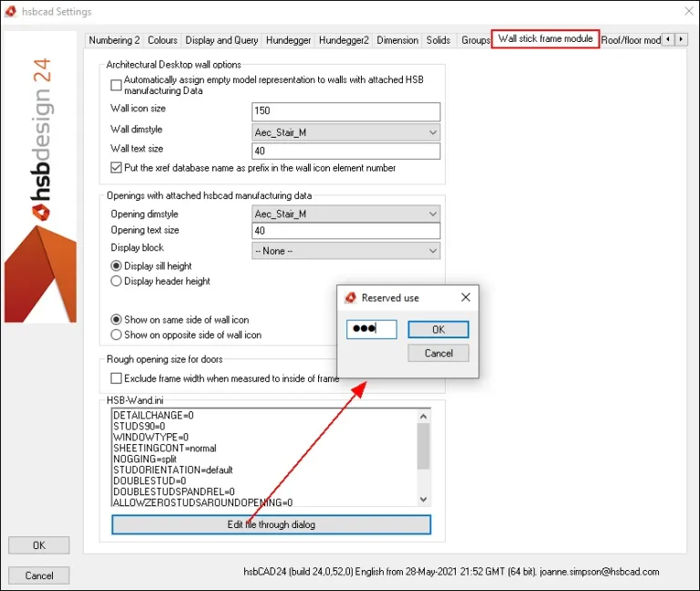The width and height of the screenshot is (700, 591).
Task: Open the Opening dimstyle dropdown
Action: point(346,214)
